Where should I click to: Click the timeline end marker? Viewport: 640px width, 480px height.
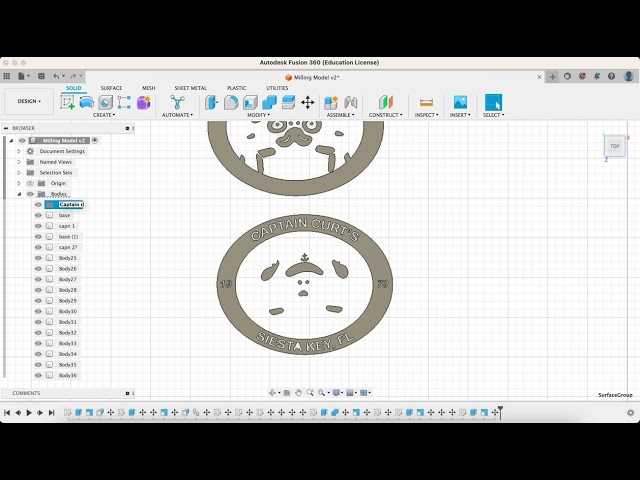(x=500, y=412)
